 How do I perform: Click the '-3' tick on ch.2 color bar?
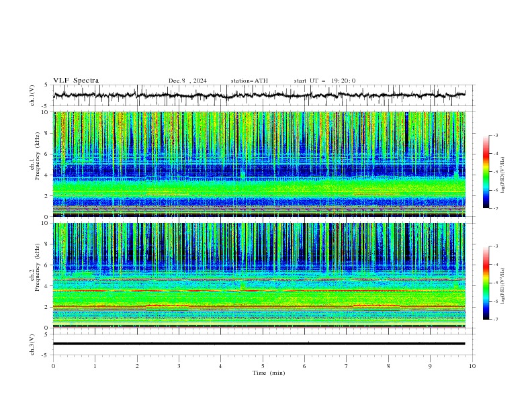click(495, 246)
